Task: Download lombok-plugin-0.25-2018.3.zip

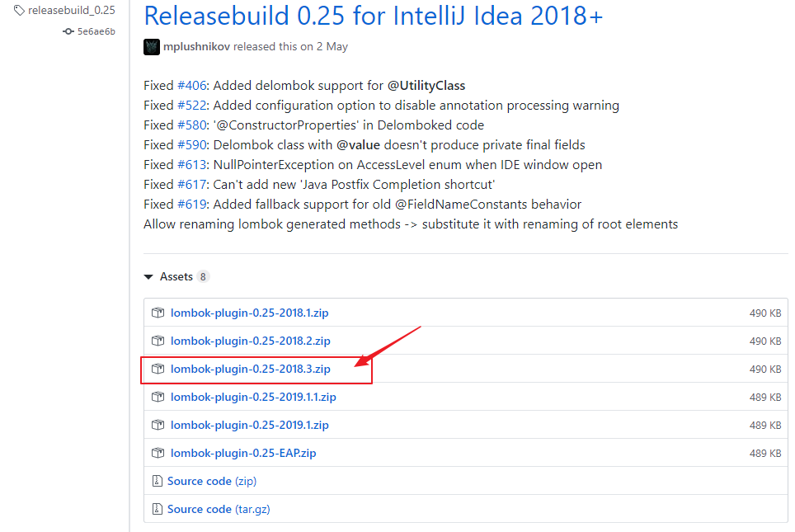Action: (x=251, y=370)
